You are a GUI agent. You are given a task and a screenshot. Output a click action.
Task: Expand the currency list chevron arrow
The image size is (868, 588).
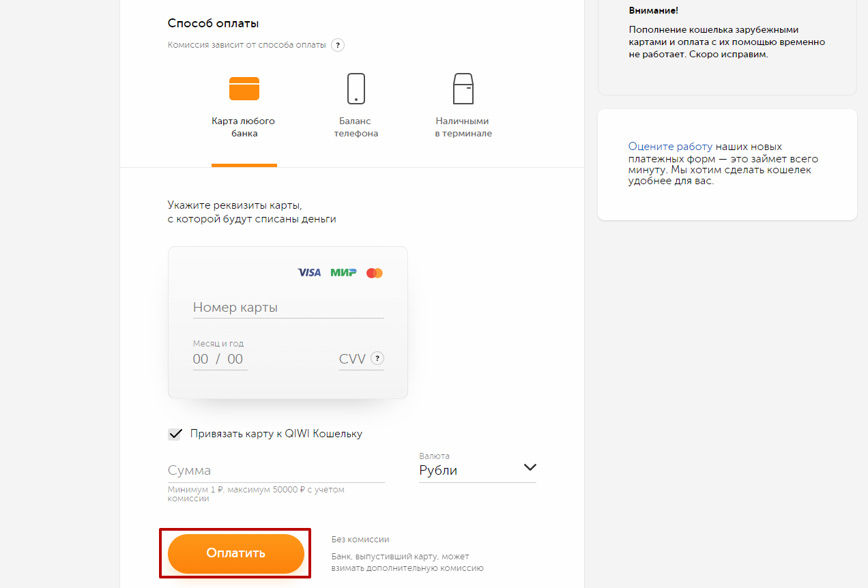[x=530, y=467]
